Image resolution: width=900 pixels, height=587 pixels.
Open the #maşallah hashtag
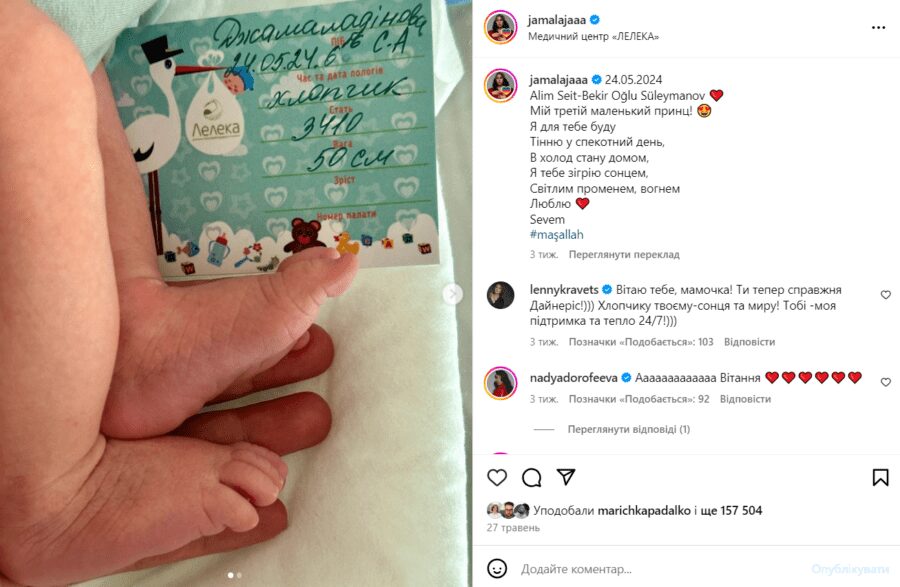[556, 235]
